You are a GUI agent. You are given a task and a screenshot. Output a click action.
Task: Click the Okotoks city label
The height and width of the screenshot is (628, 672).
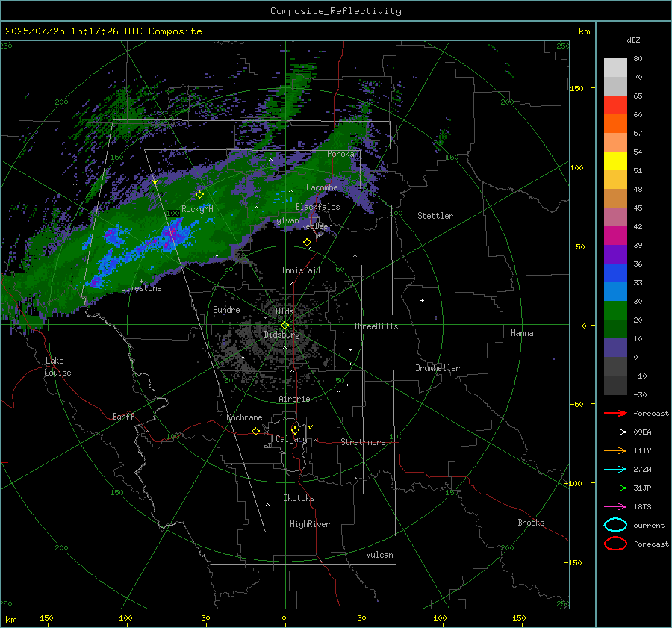click(x=299, y=498)
